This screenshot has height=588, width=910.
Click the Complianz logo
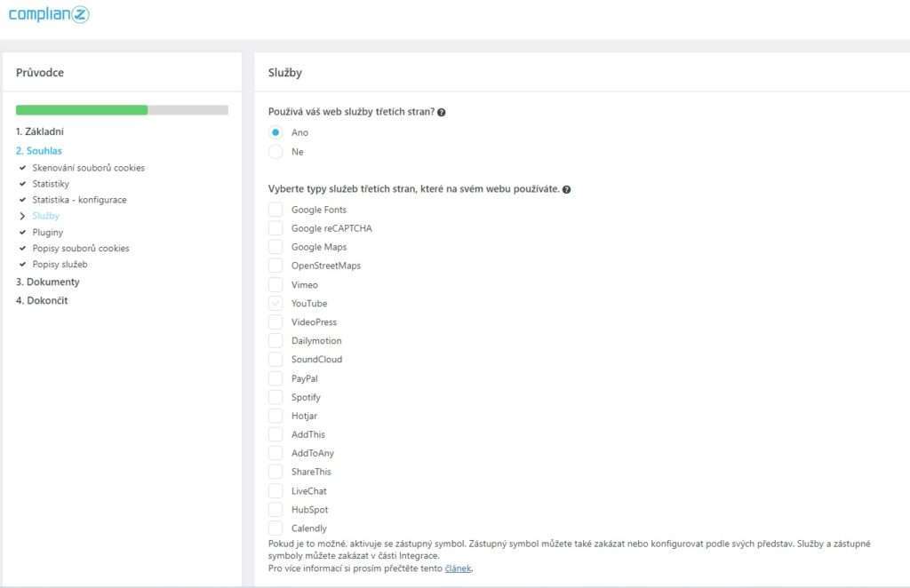click(49, 13)
